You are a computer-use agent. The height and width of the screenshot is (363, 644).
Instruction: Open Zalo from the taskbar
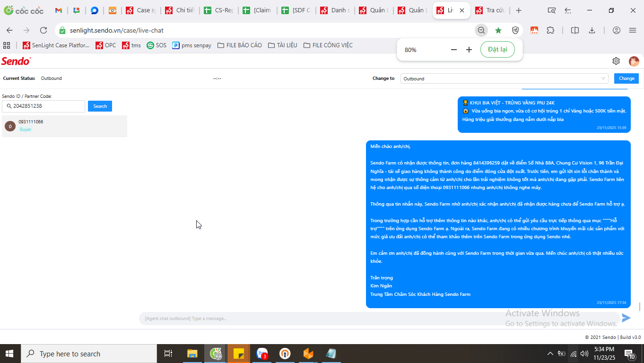tap(262, 354)
